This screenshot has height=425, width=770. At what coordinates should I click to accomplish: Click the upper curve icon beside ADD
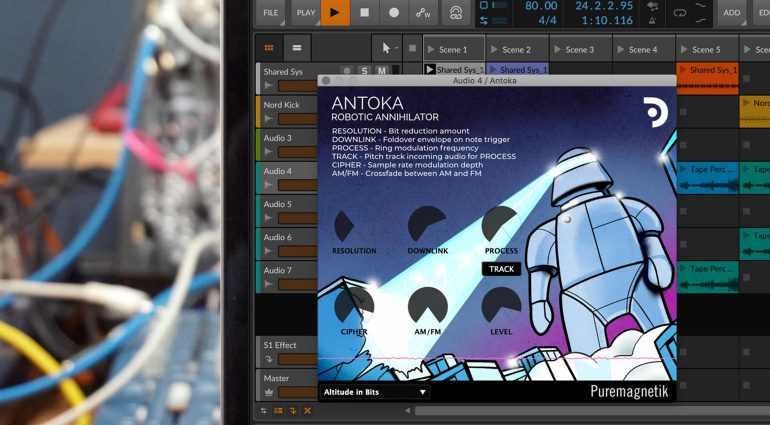(701, 5)
